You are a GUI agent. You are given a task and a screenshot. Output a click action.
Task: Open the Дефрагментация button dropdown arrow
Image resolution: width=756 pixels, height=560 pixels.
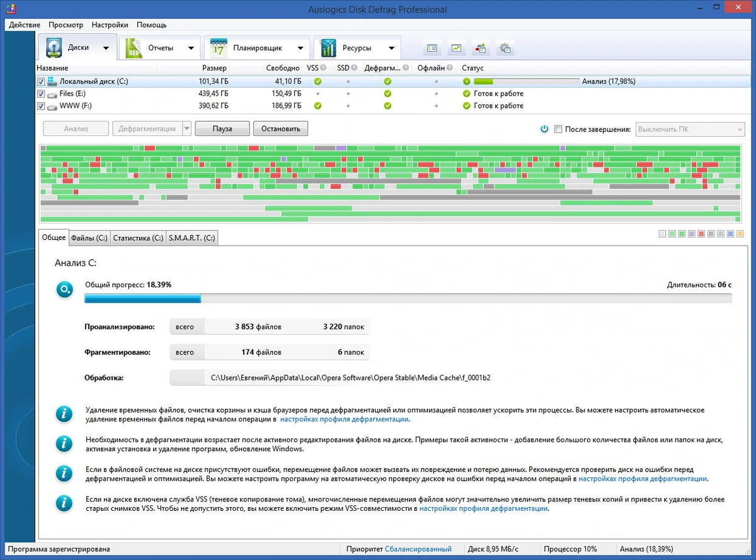click(x=186, y=129)
